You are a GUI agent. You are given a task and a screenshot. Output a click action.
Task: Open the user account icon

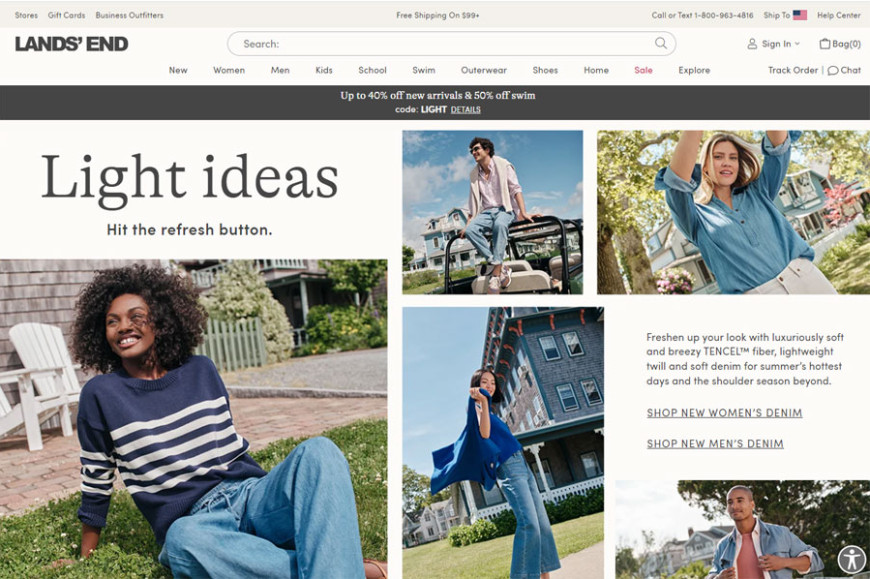[x=752, y=44]
